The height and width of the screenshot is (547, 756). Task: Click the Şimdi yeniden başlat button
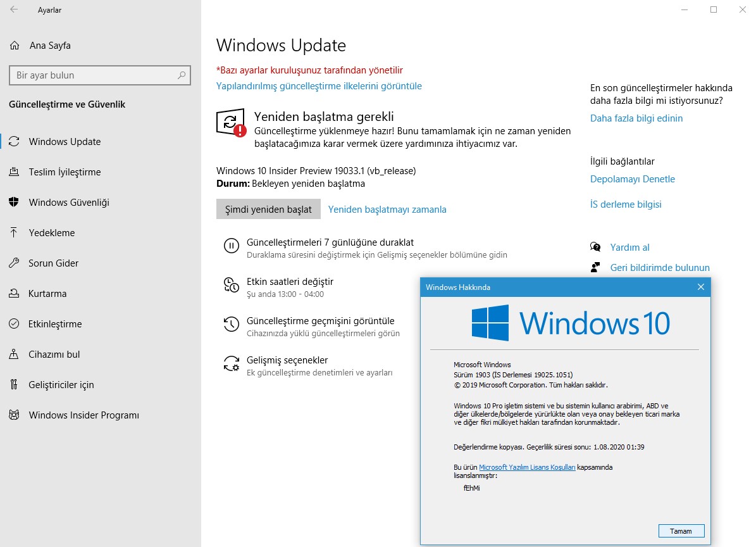[268, 209]
